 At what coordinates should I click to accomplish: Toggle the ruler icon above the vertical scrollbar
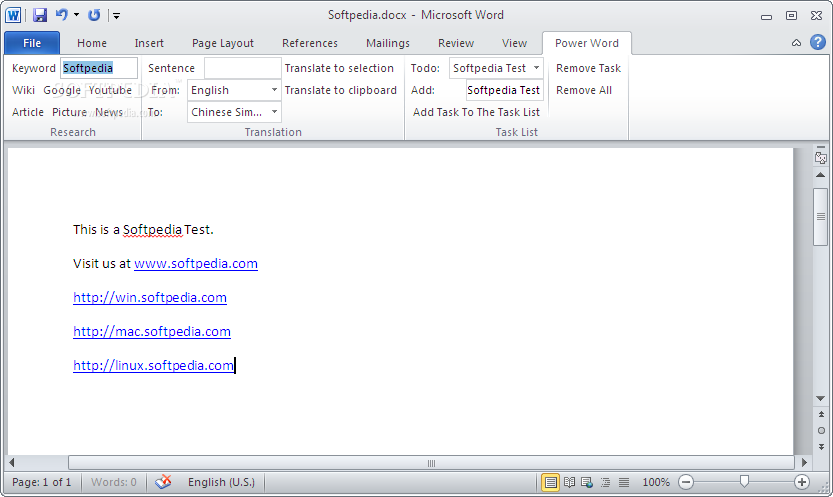pyautogui.click(x=821, y=157)
